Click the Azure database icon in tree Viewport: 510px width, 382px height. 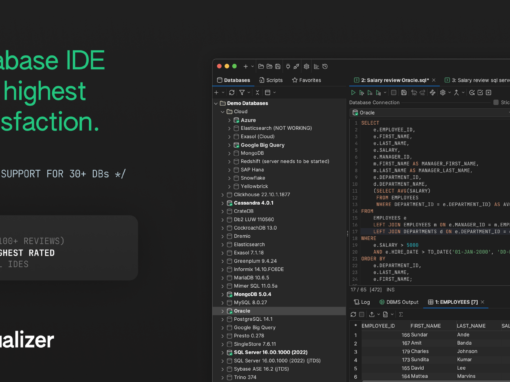pos(236,120)
